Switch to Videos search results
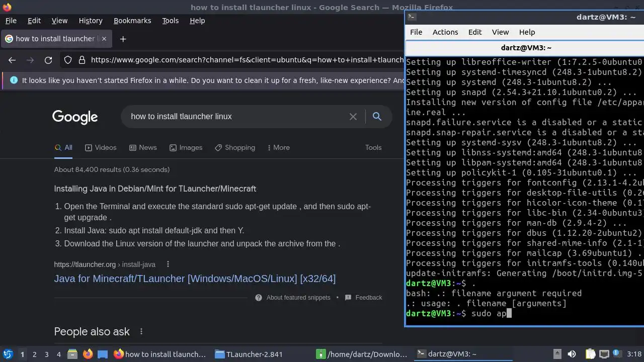The image size is (644, 362). [x=101, y=148]
